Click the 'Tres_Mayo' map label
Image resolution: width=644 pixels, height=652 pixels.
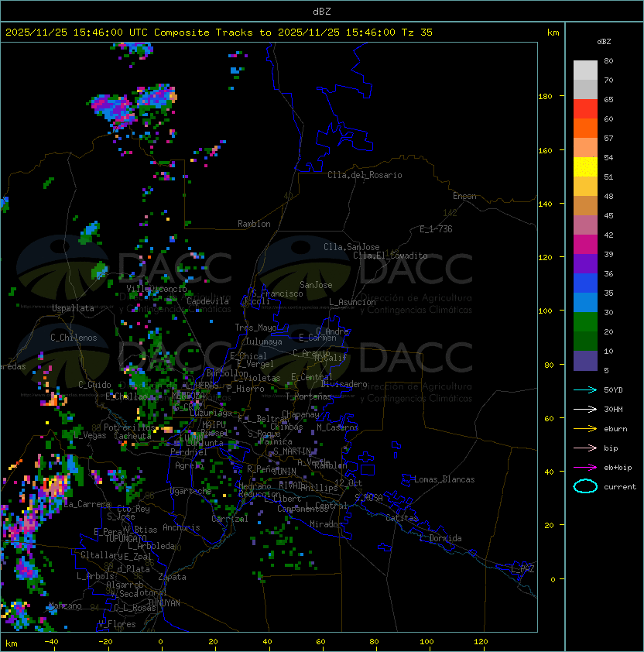click(255, 328)
